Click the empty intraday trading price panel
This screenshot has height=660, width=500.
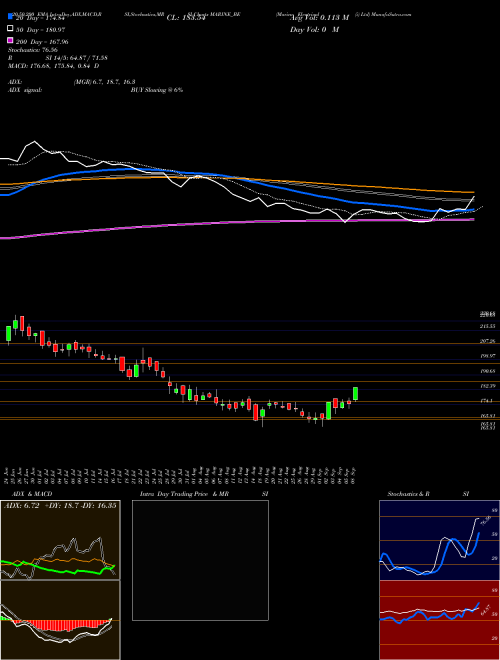coord(200,560)
